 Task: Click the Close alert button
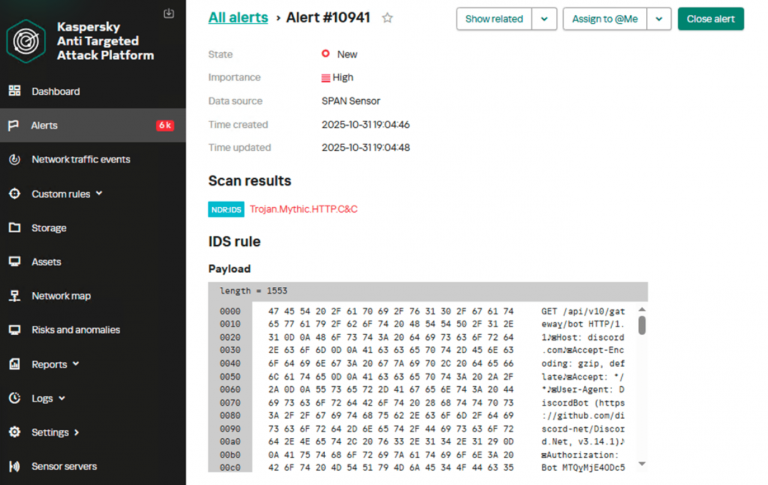711,19
